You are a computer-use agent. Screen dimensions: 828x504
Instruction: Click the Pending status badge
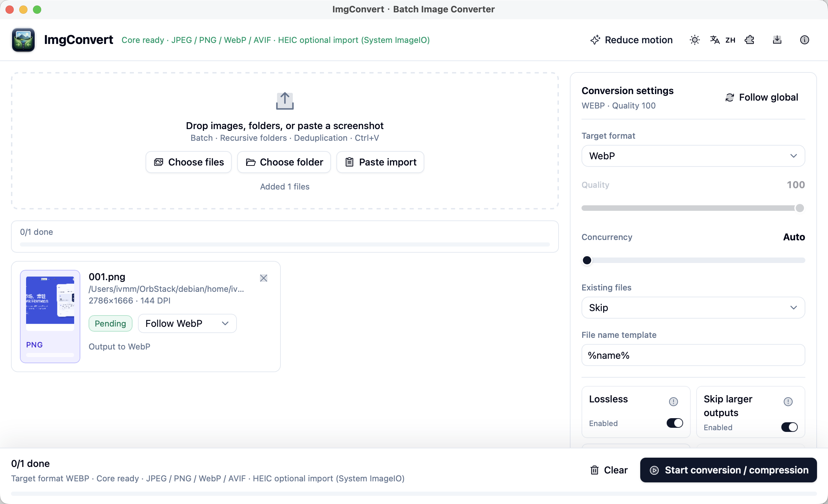coord(111,323)
